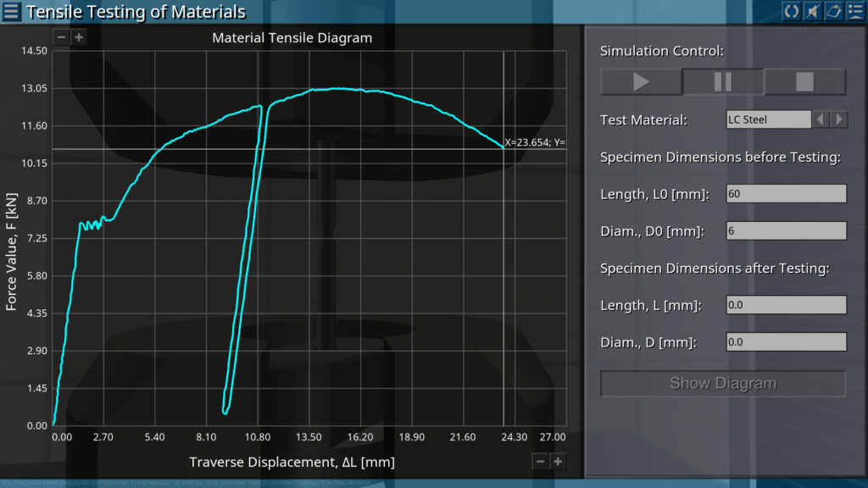The height and width of the screenshot is (488, 868).
Task: Click the Diam. D0 input field
Action: [x=786, y=231]
